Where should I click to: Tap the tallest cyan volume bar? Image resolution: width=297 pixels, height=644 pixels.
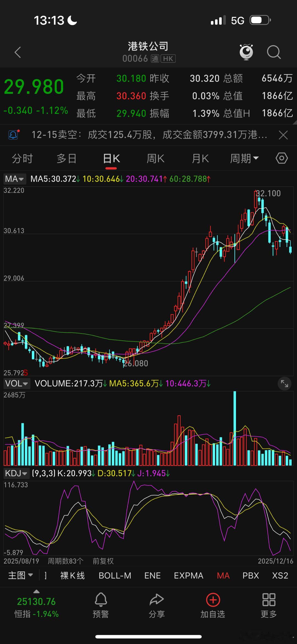(235, 428)
